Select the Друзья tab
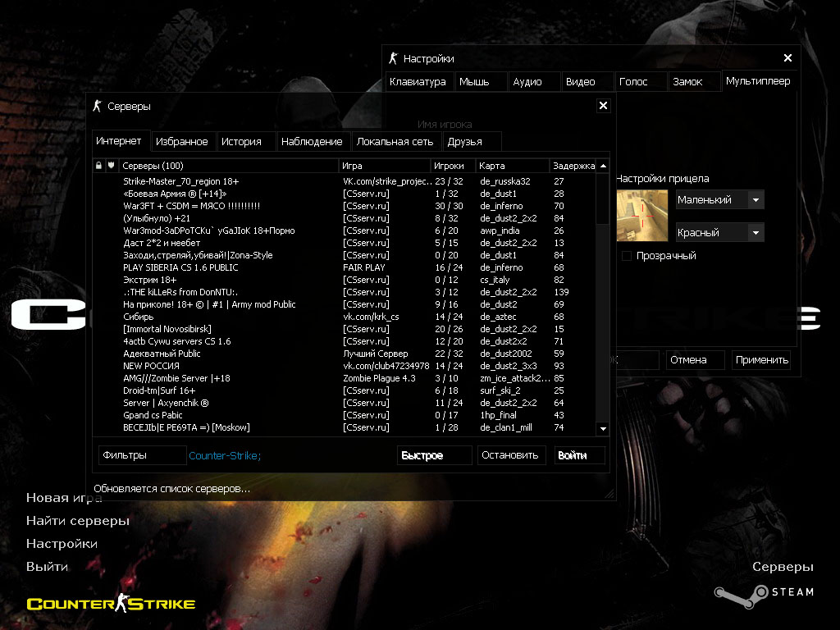840x630 pixels. [472, 141]
